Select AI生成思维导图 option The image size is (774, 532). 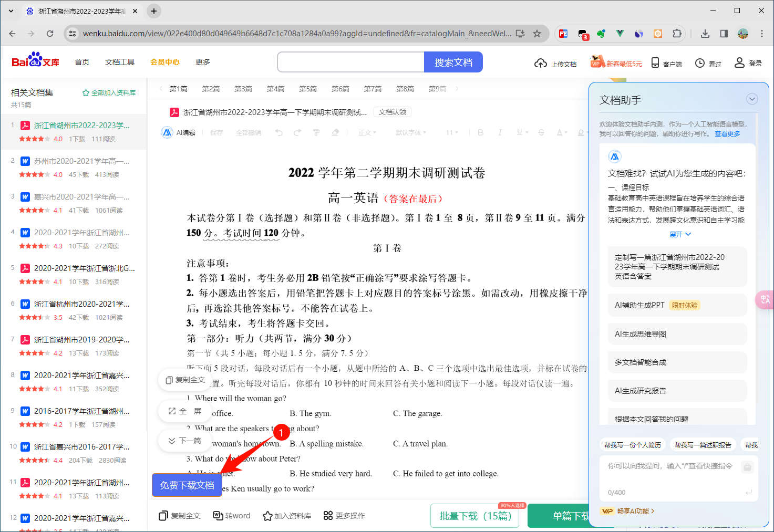pos(677,334)
